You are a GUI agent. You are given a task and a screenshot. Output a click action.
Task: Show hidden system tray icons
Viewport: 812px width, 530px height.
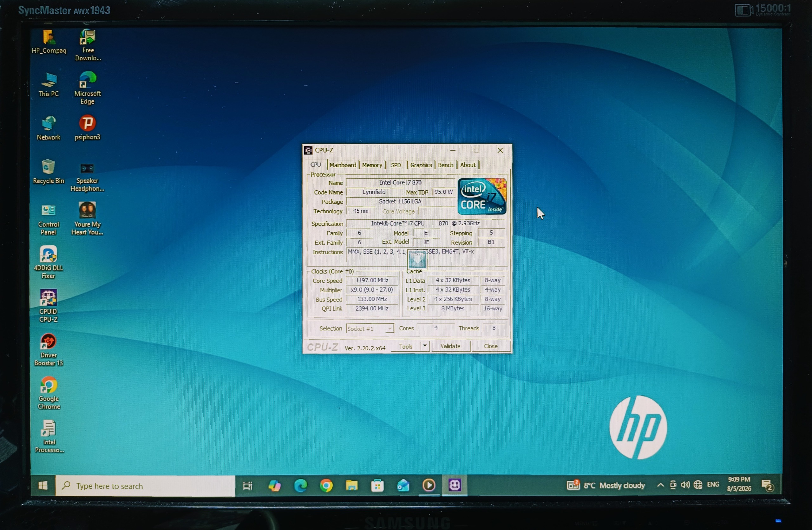pyautogui.click(x=660, y=485)
